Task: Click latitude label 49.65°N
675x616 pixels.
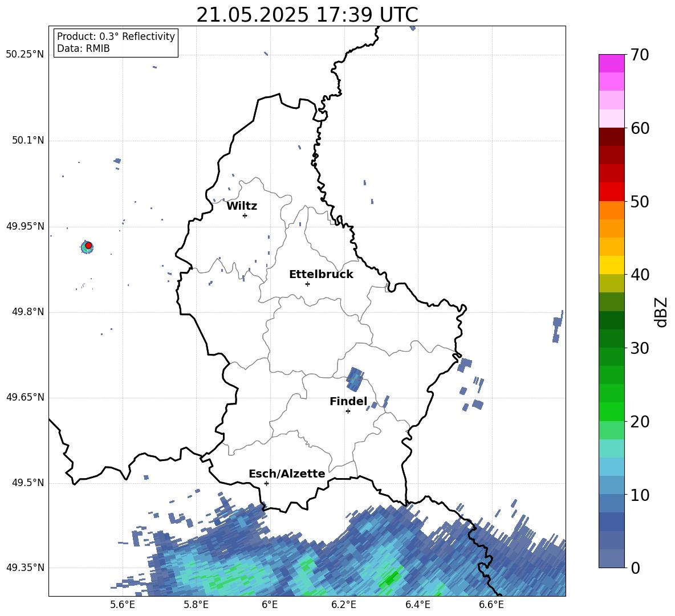Action: (25, 397)
